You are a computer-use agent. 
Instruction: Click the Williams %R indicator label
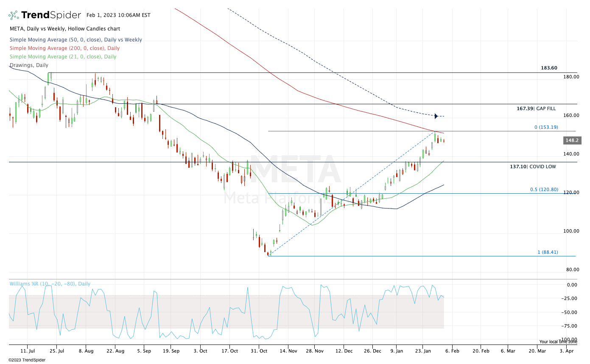50,284
